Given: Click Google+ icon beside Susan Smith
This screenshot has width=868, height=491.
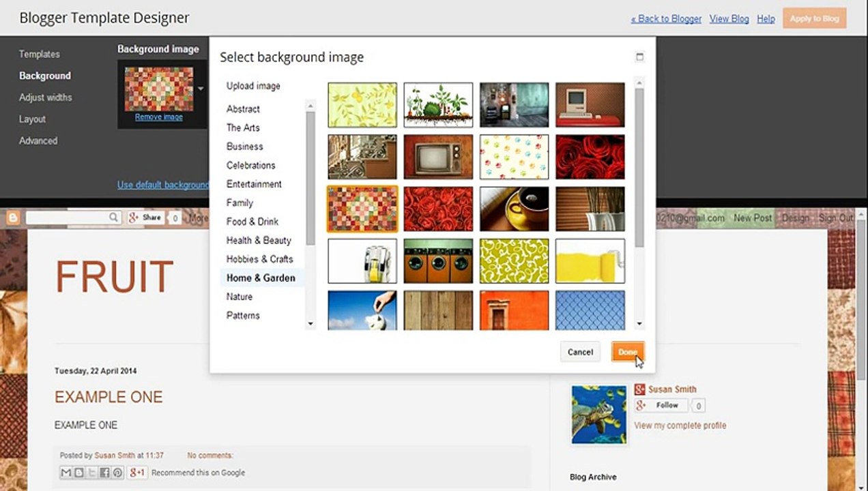Looking at the screenshot, I should click(639, 389).
